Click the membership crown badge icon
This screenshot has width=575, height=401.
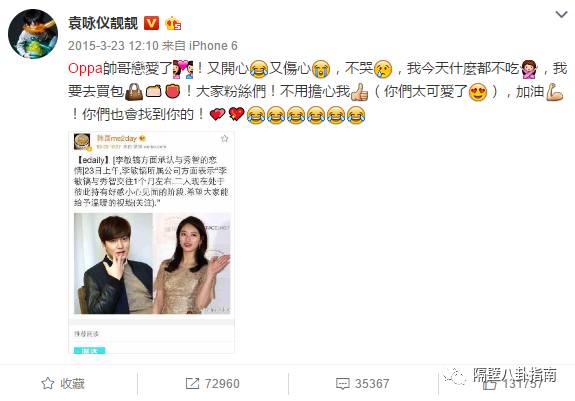coord(173,24)
